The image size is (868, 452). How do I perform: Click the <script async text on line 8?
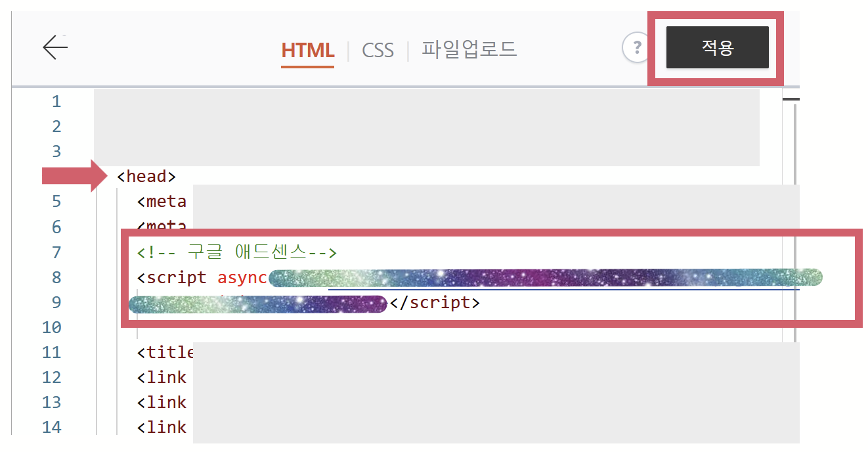click(x=202, y=277)
